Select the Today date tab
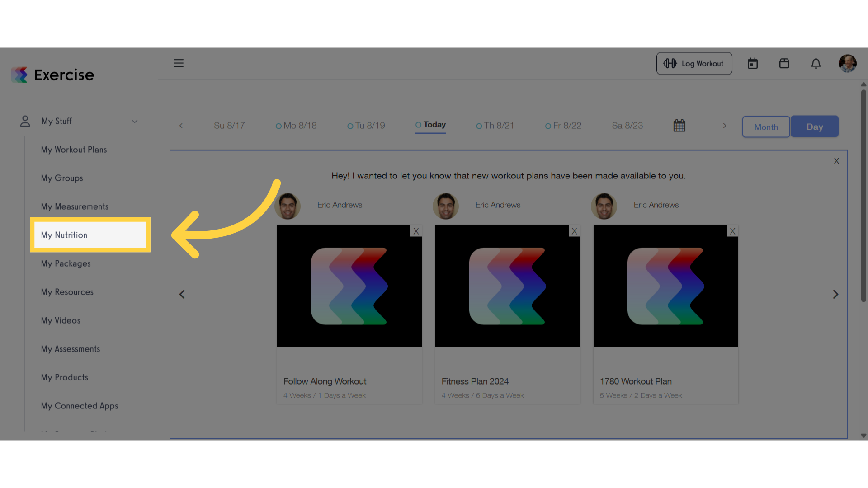Image resolution: width=868 pixels, height=488 pixels. pyautogui.click(x=430, y=125)
